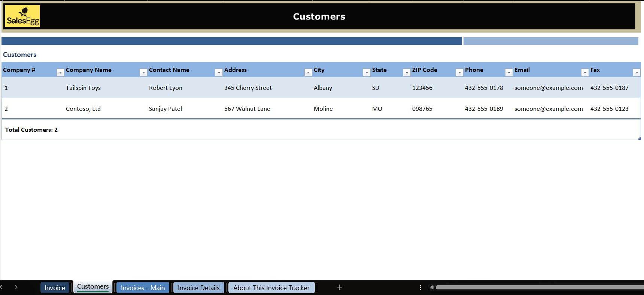Click the table resize handle corner
The height and width of the screenshot is (295, 644).
(x=639, y=139)
